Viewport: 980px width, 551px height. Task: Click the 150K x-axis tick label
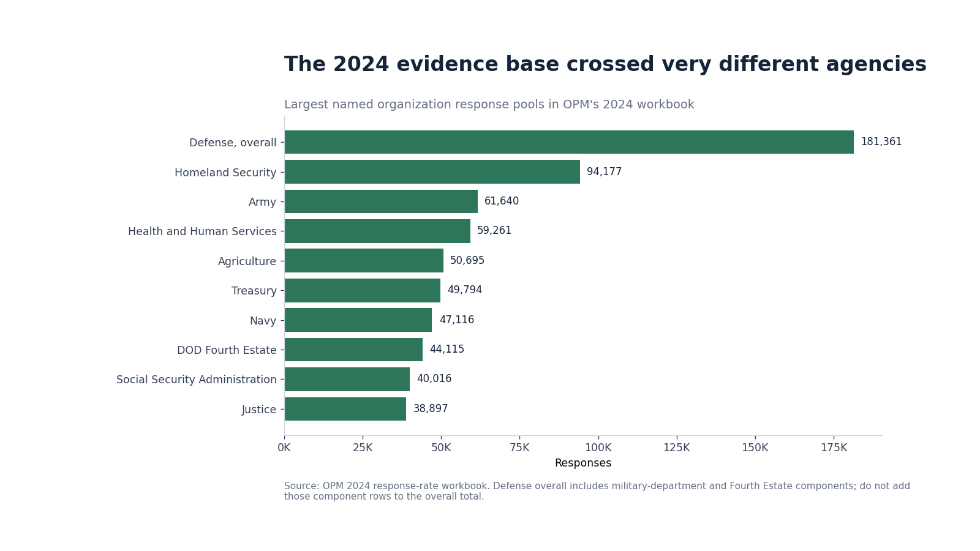pos(755,448)
